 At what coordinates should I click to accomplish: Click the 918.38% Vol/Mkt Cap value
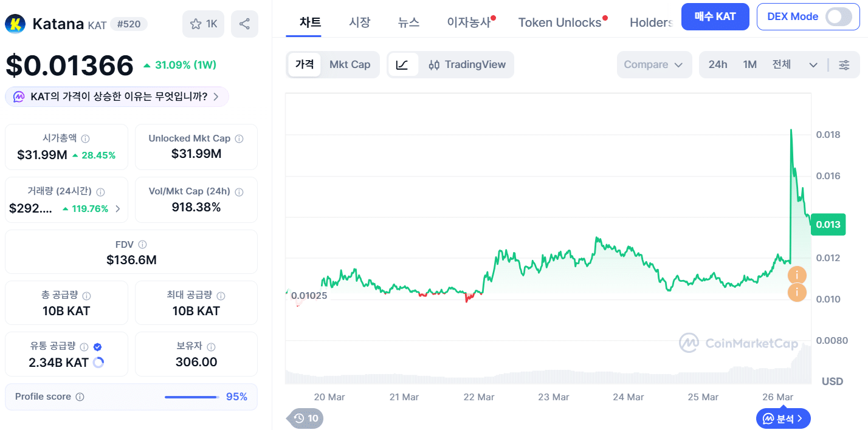coord(196,207)
